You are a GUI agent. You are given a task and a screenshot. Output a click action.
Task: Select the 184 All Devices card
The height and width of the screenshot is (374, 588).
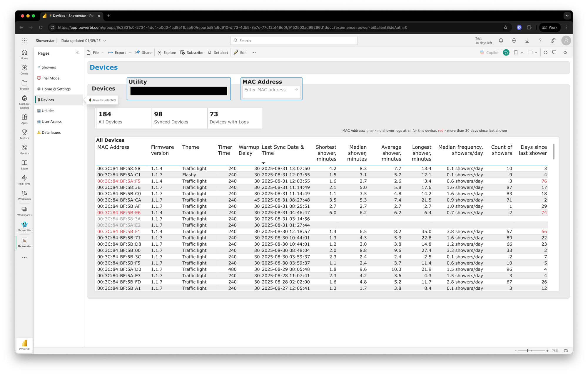point(124,118)
